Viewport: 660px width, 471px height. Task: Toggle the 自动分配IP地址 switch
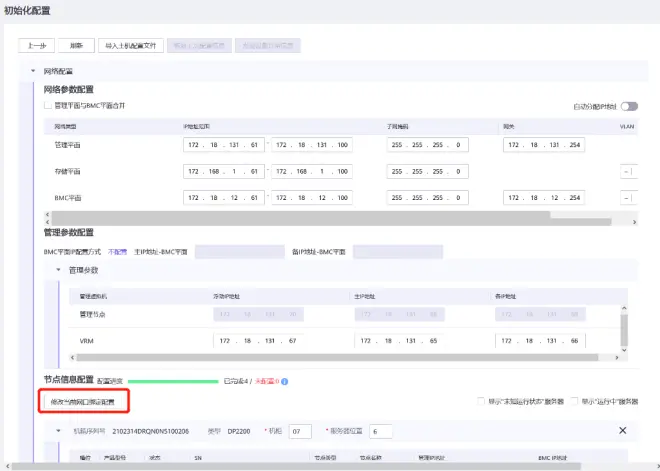[x=630, y=106]
